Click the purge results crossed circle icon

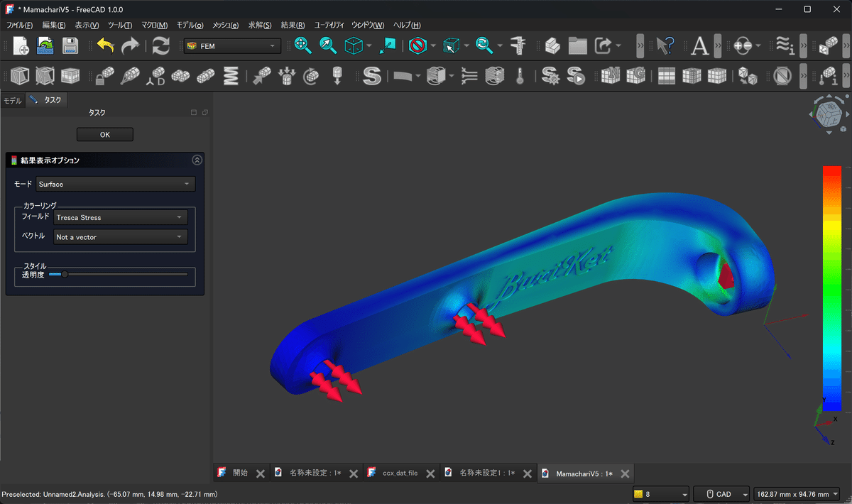point(782,75)
